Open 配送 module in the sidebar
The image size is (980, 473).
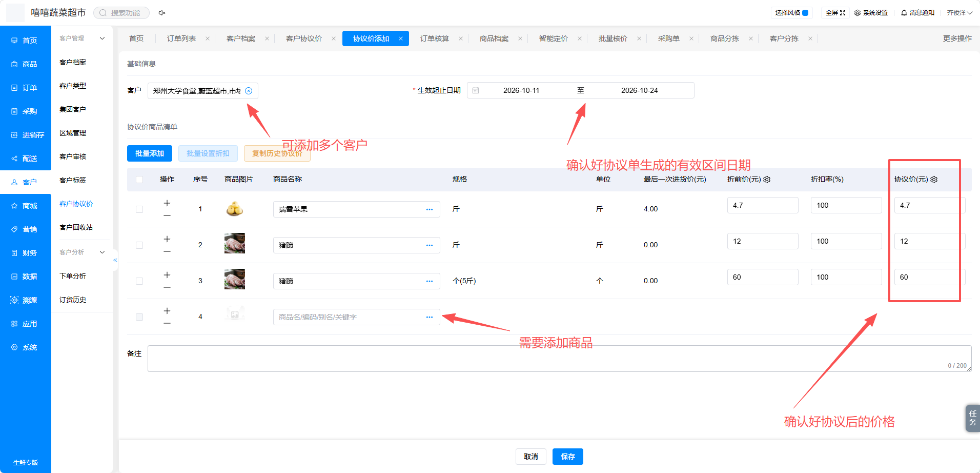(x=26, y=159)
